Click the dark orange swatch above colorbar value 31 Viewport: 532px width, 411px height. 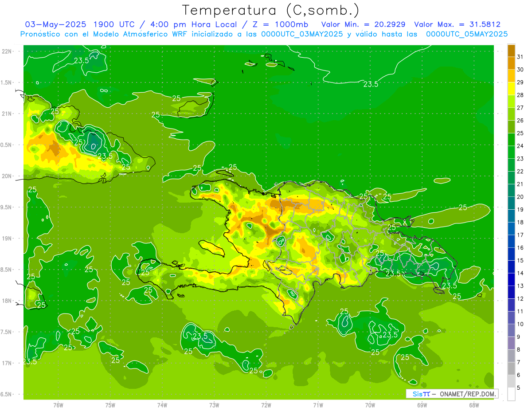point(511,51)
